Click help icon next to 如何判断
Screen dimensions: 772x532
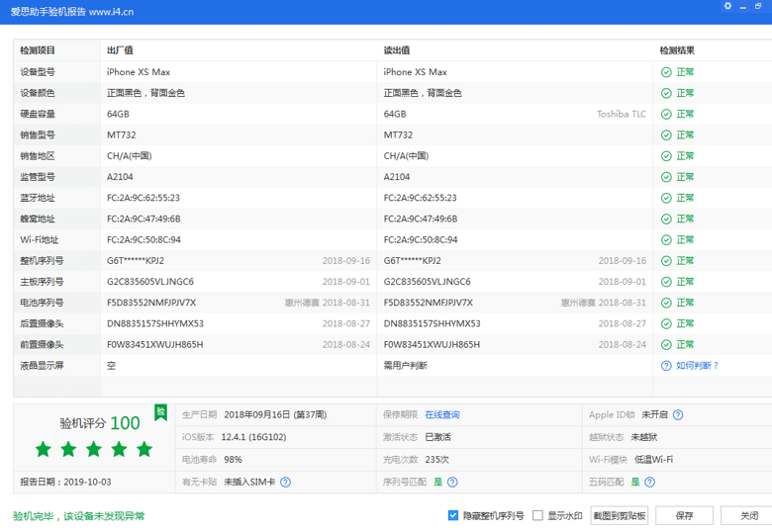coord(666,365)
